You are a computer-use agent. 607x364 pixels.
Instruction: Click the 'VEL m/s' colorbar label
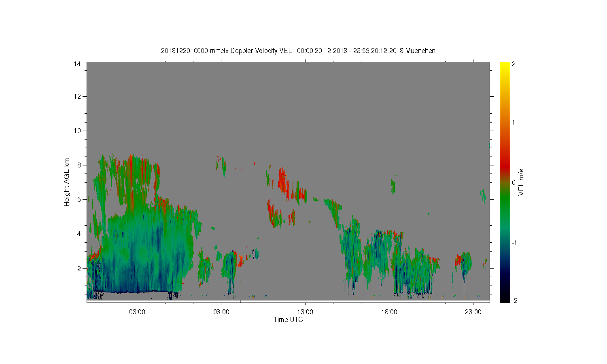coord(521,182)
